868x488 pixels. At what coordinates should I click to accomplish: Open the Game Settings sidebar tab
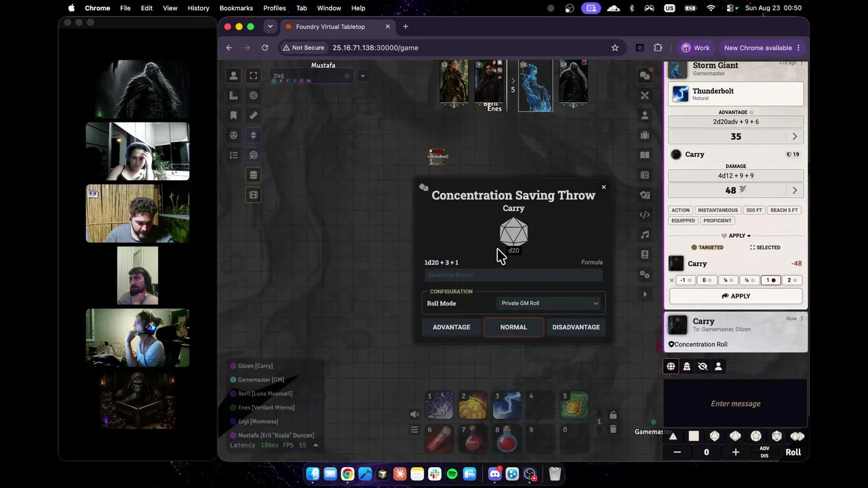[x=645, y=274]
